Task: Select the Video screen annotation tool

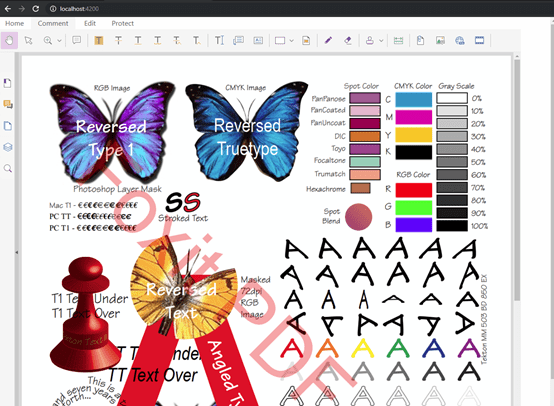Action: (479, 41)
